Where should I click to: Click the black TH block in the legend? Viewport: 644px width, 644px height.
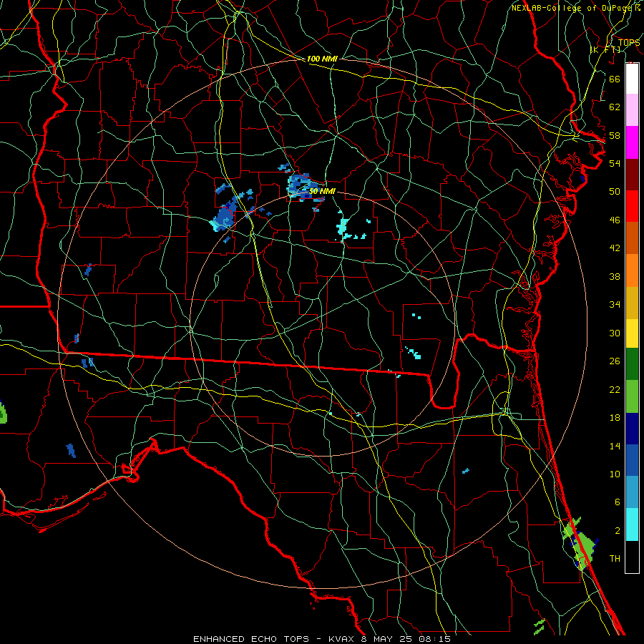point(632,557)
